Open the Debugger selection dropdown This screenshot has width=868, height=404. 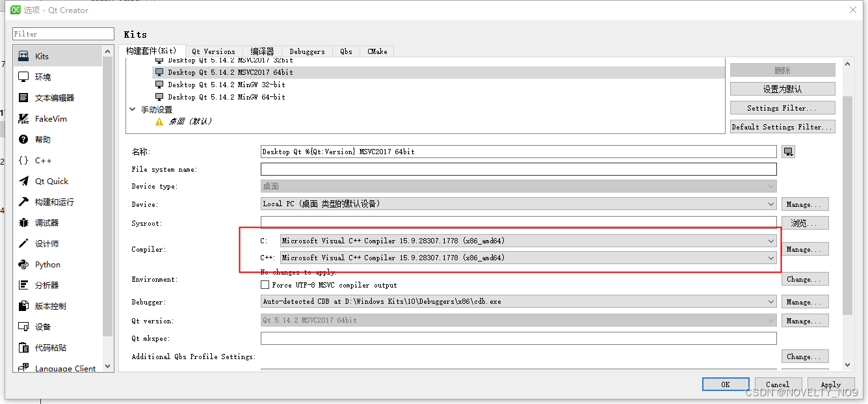point(770,301)
